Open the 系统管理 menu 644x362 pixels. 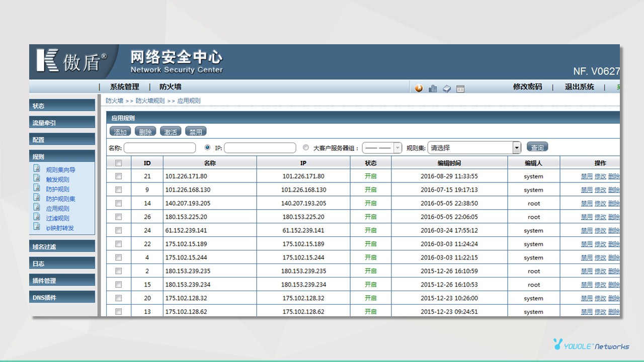124,87
